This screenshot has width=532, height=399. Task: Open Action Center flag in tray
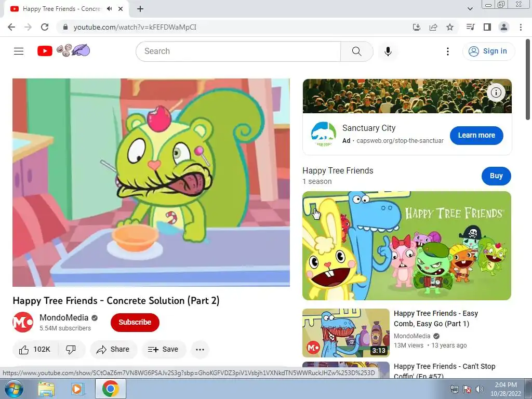[467, 390]
